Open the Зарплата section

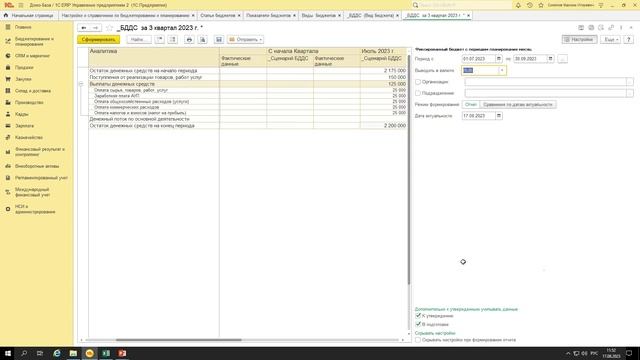click(x=24, y=126)
